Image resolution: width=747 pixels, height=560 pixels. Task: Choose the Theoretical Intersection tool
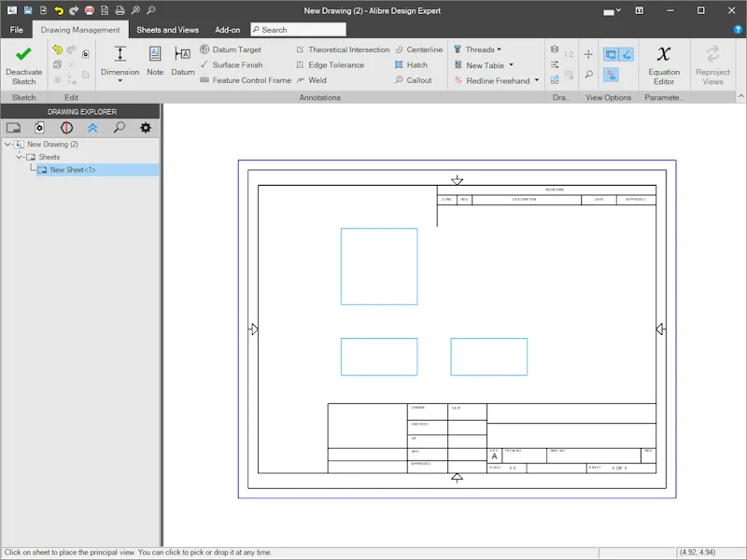343,49
